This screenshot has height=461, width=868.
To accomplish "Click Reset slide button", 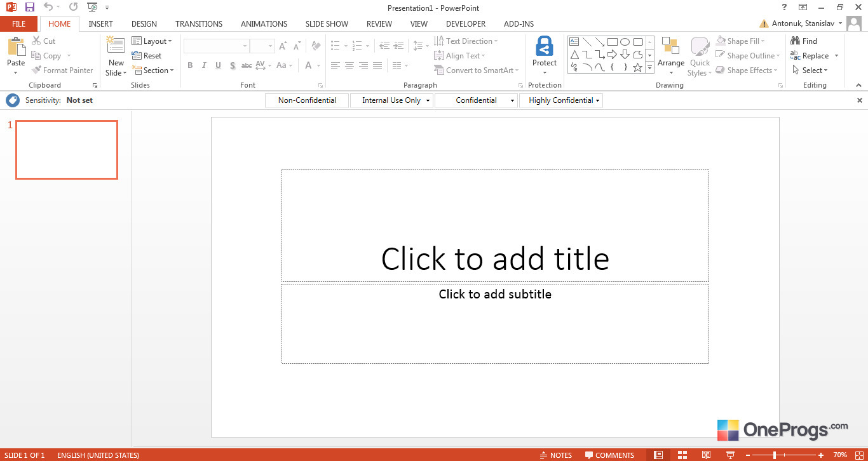I will (x=147, y=56).
